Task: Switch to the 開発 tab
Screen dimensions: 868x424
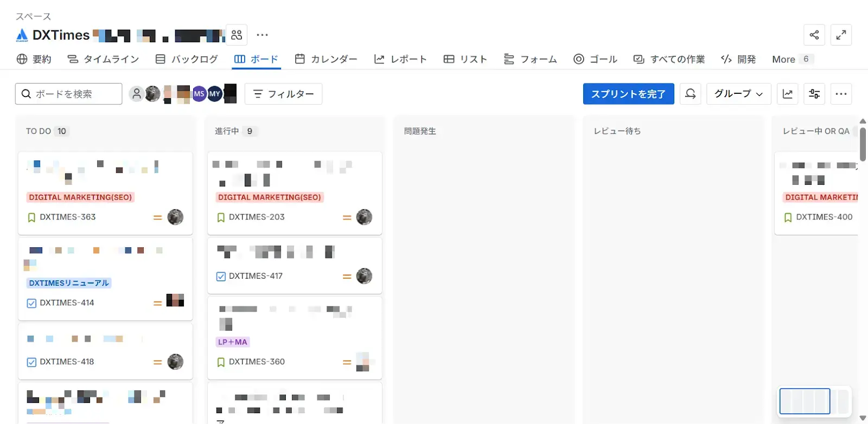Action: 738,59
